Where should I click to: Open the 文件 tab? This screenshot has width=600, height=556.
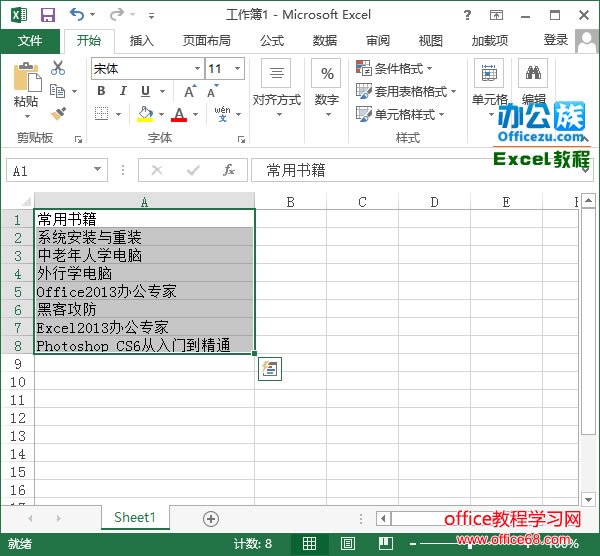tap(30, 41)
